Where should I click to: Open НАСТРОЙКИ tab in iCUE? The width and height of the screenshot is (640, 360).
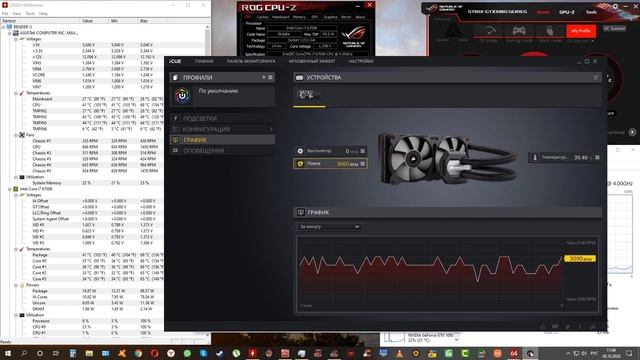(361, 61)
